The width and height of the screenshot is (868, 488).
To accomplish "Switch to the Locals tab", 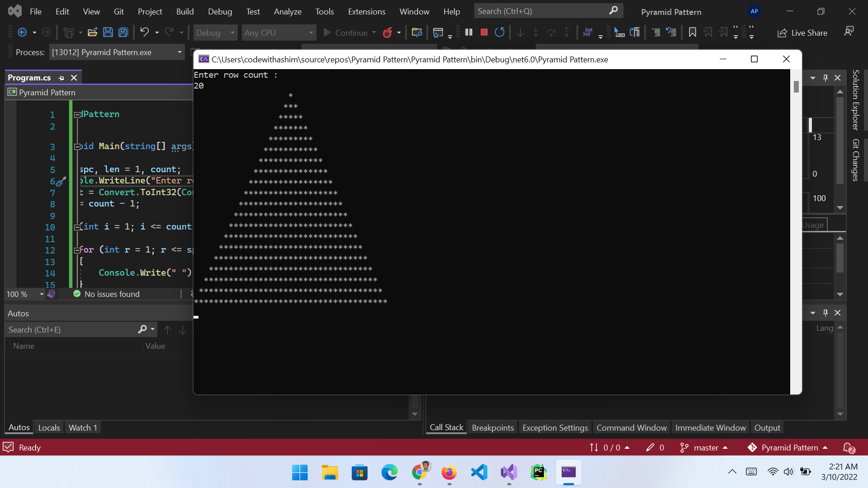I will point(49,427).
